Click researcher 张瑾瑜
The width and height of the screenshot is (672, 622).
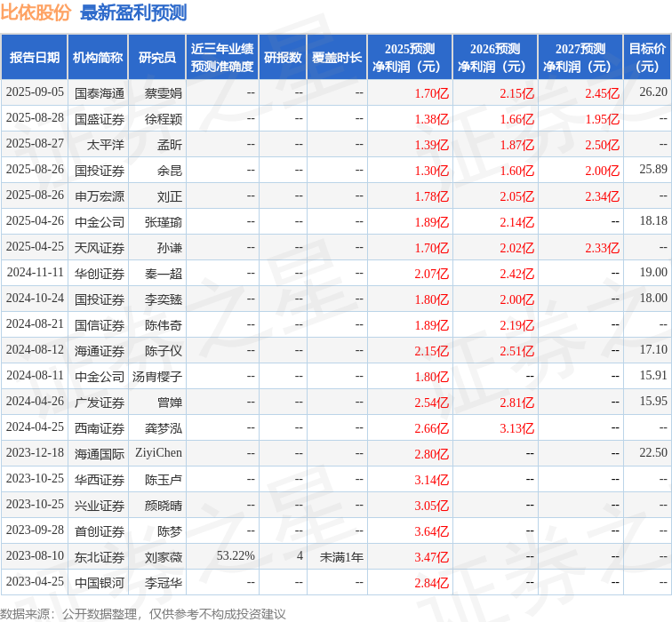(x=164, y=221)
